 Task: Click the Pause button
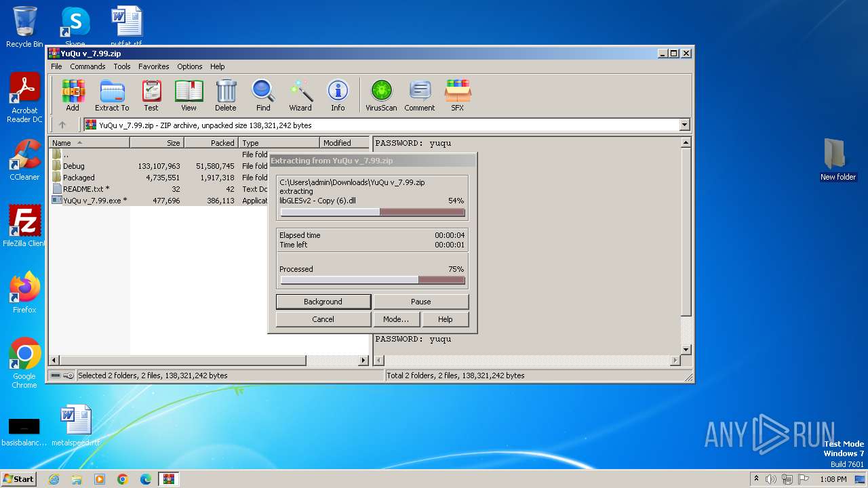[x=420, y=302]
